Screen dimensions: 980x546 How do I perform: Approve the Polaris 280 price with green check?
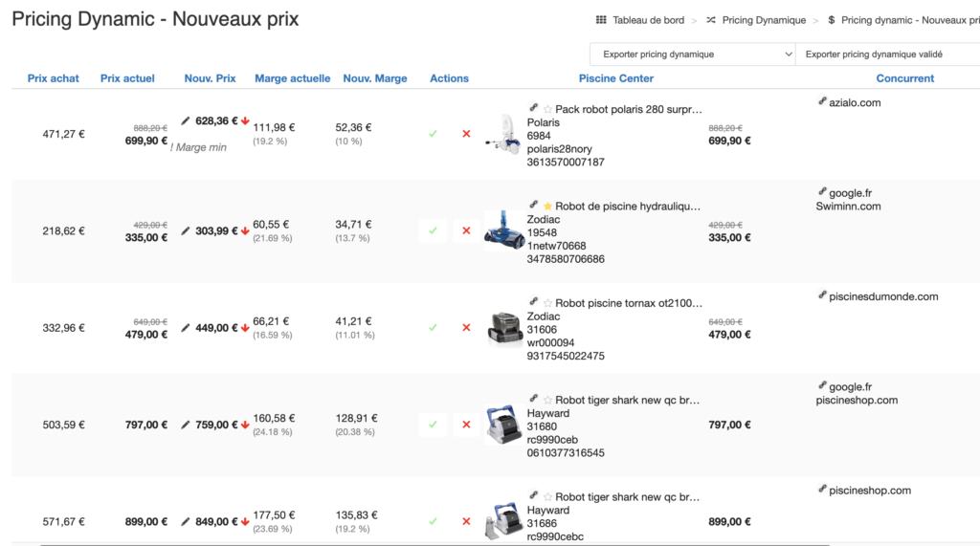(433, 134)
